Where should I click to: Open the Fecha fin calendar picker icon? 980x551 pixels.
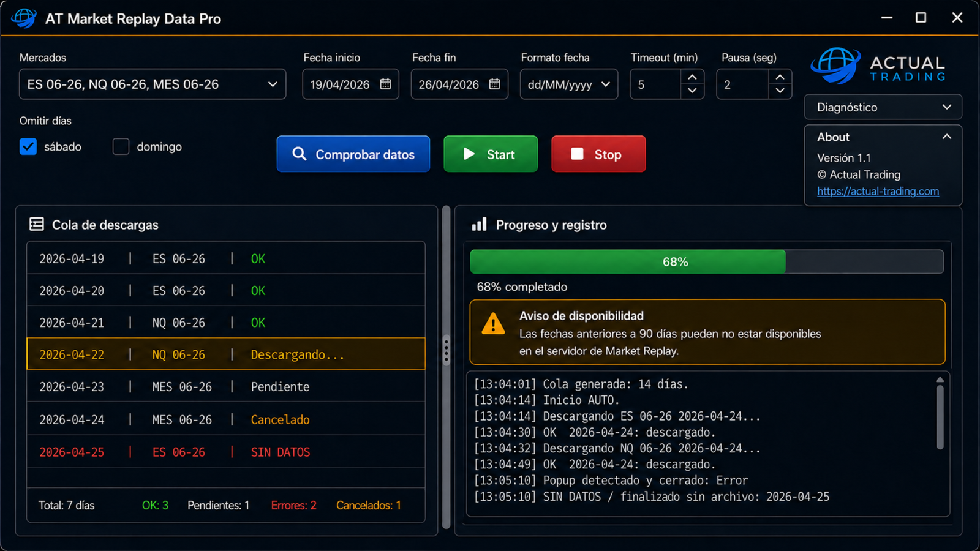[494, 84]
